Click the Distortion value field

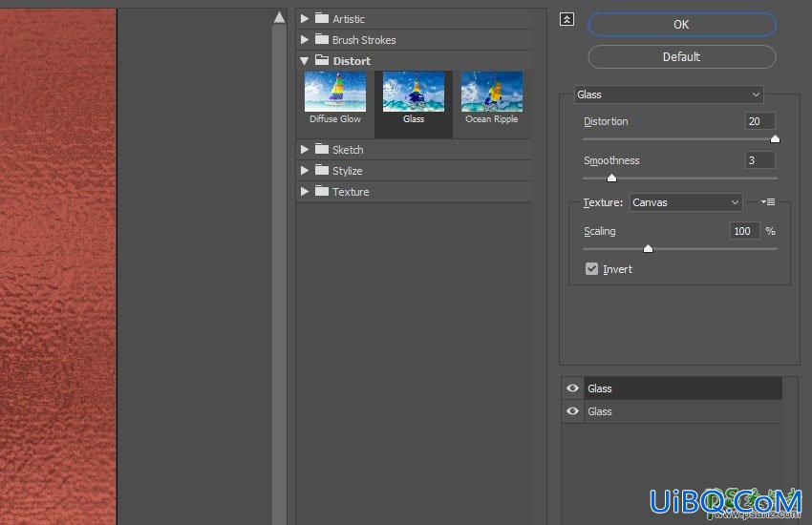coord(759,121)
